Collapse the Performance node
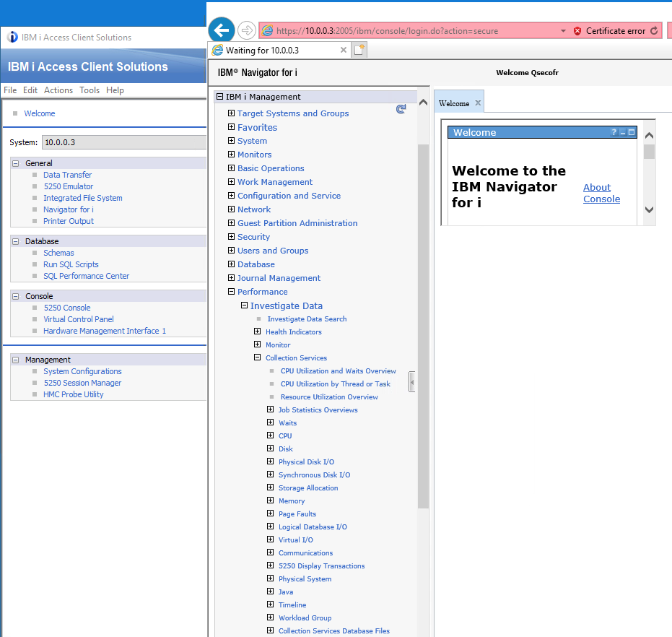The image size is (672, 637). click(x=232, y=292)
